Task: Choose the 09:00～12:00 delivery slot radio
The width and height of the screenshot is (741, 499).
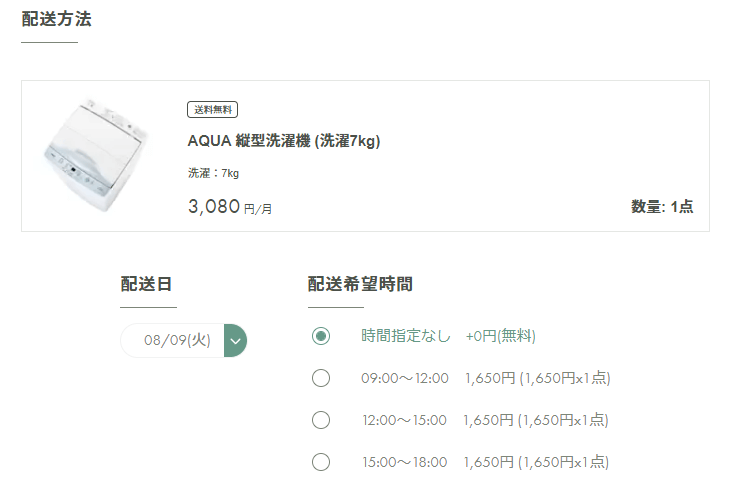Action: tap(321, 378)
